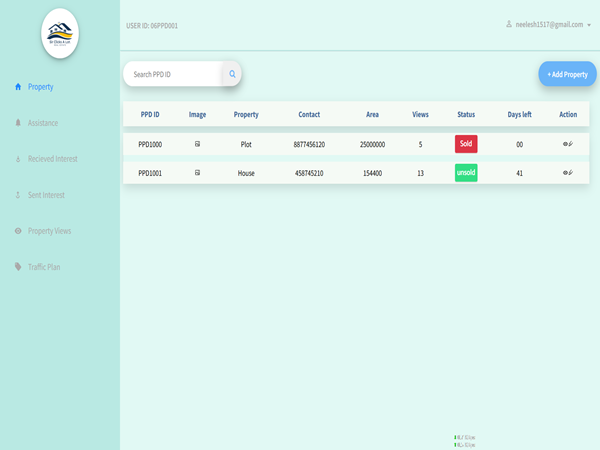Expand the neelesh1517@gmail.com account dropdown

550,23
